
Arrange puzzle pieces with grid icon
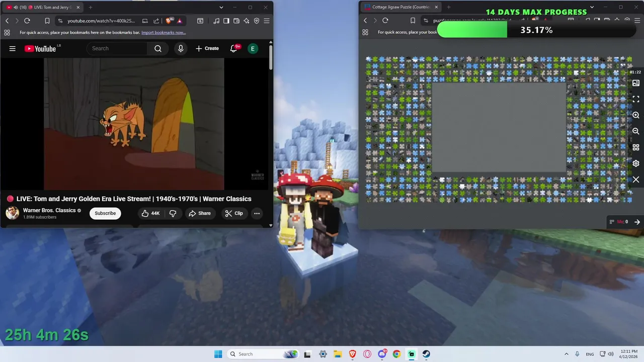[x=636, y=147]
